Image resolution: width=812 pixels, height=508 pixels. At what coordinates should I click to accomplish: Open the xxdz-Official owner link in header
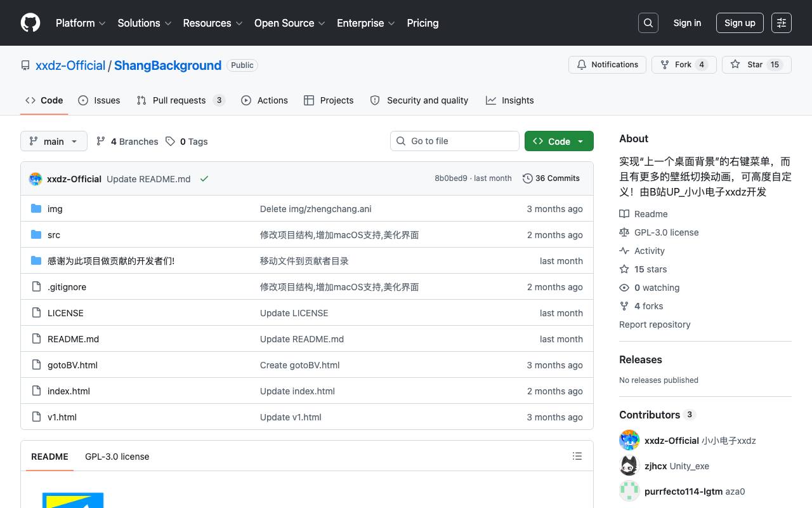point(70,65)
